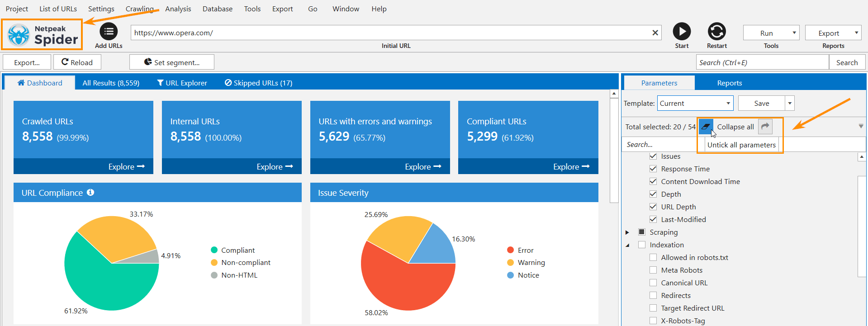
Task: Switch to the Dashboard tab
Action: click(40, 83)
